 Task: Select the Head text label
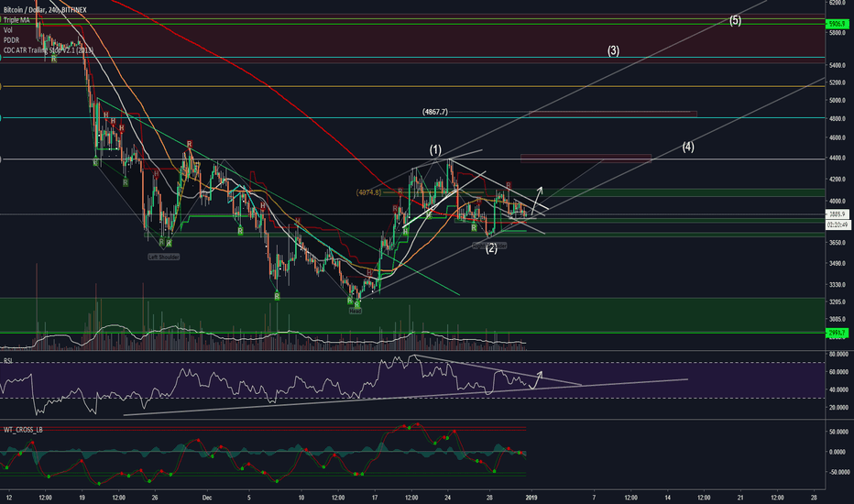pos(356,311)
